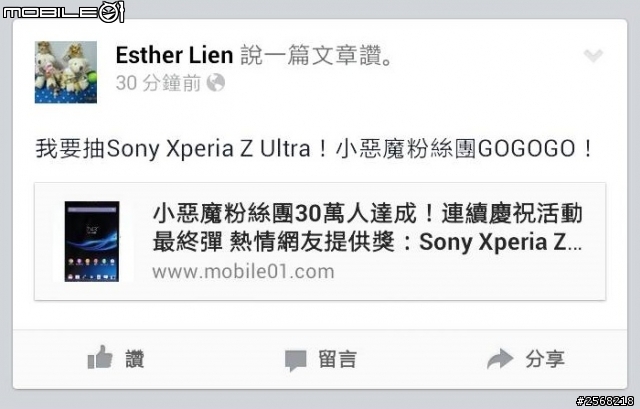This screenshot has height=409, width=640.
Task: Click the post text about Sony Xperia Z Ultra
Action: (314, 149)
